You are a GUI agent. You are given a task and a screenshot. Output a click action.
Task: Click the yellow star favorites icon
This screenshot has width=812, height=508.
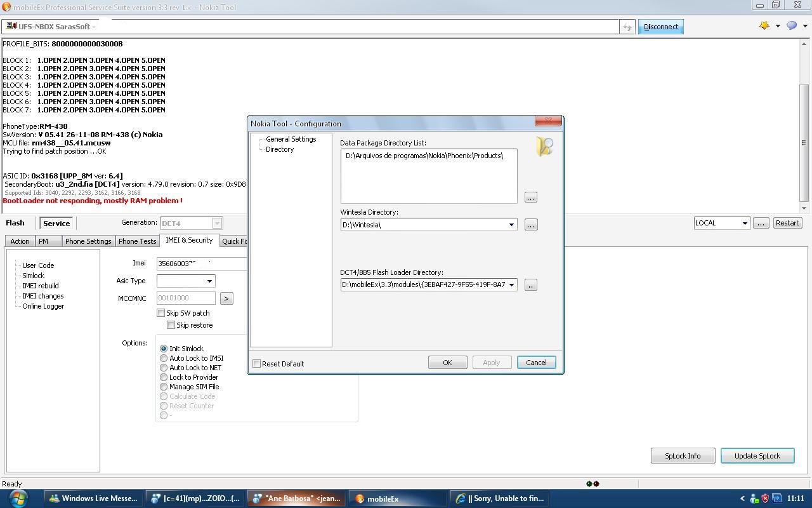[764, 26]
